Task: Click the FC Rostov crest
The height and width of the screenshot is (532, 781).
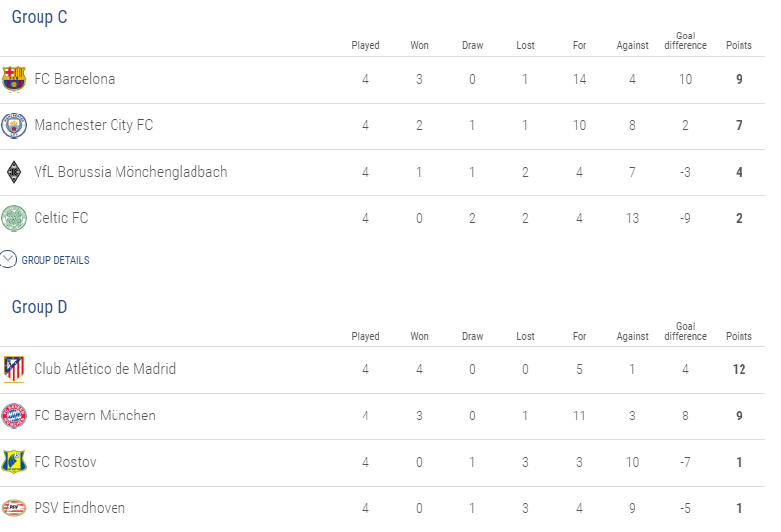Action: 14,462
